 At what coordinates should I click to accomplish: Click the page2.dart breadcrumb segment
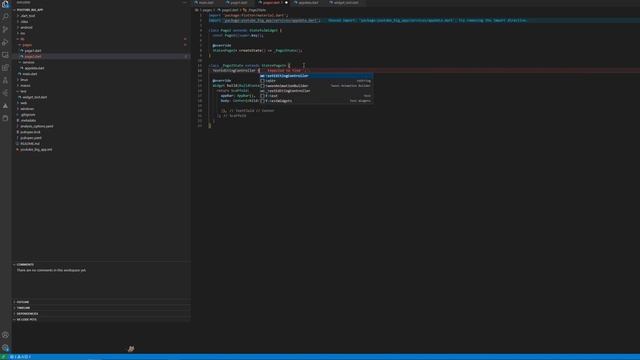click(x=229, y=10)
